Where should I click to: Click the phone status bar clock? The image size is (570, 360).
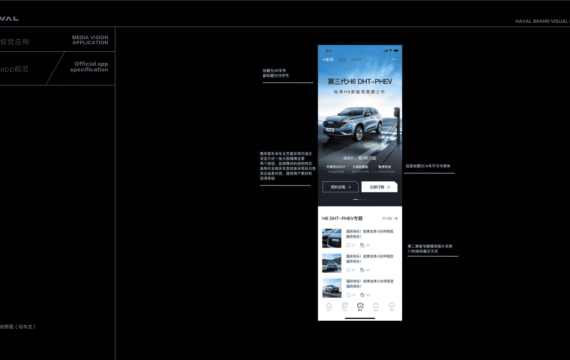point(329,51)
